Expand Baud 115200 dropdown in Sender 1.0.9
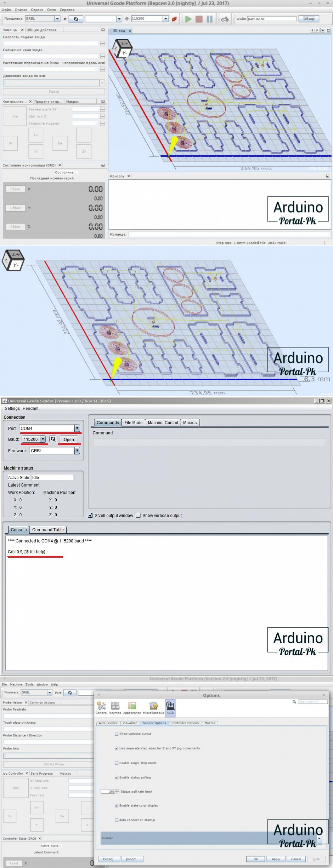 (x=43, y=439)
